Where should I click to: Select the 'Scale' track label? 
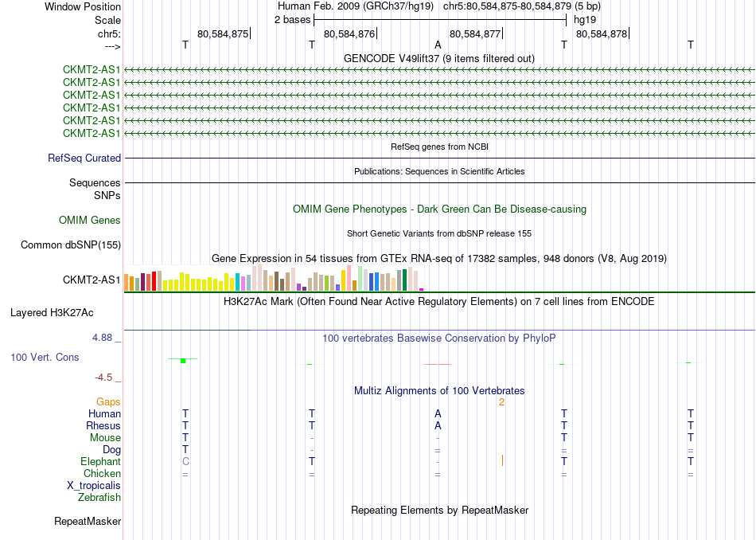coord(107,20)
